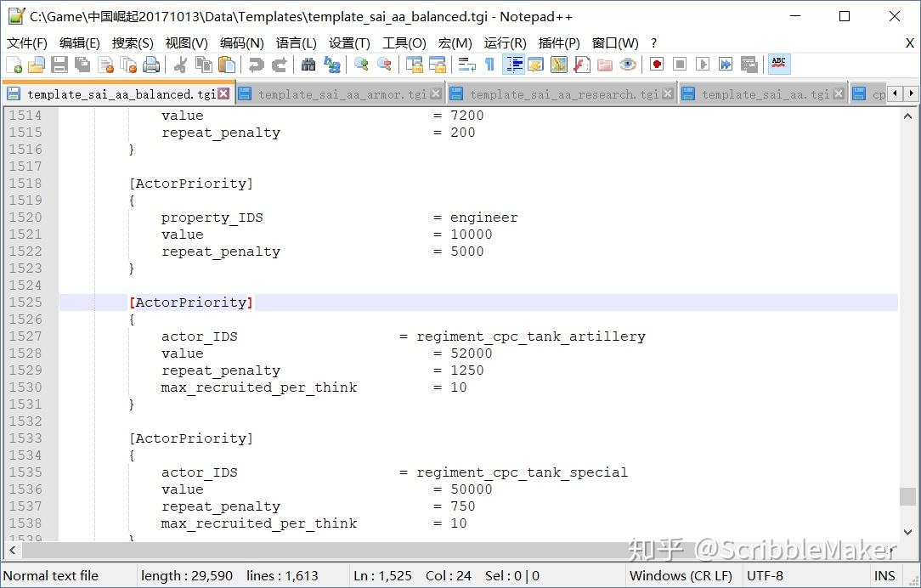Open the 语言(L) menu
The image size is (921, 588).
[x=296, y=42]
